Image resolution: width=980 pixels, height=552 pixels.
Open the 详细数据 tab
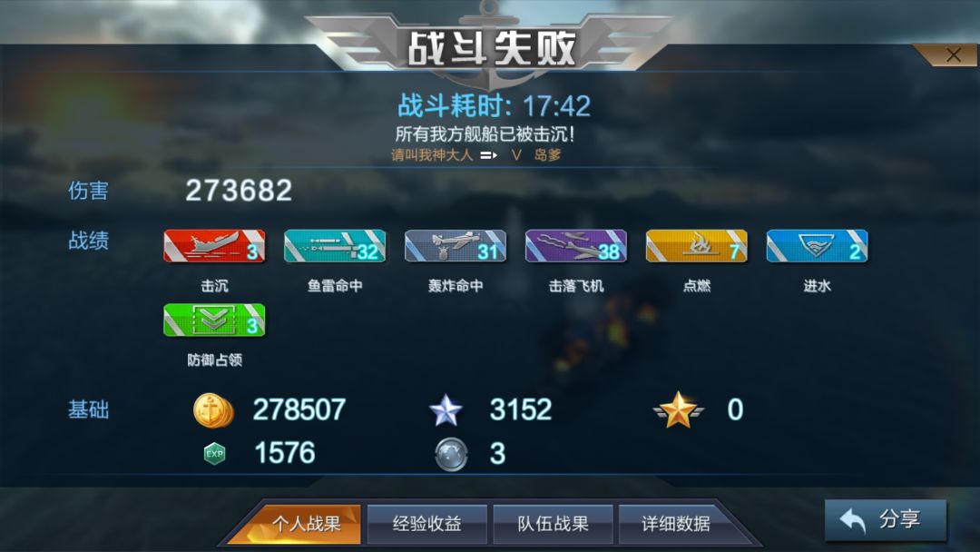coord(676,524)
